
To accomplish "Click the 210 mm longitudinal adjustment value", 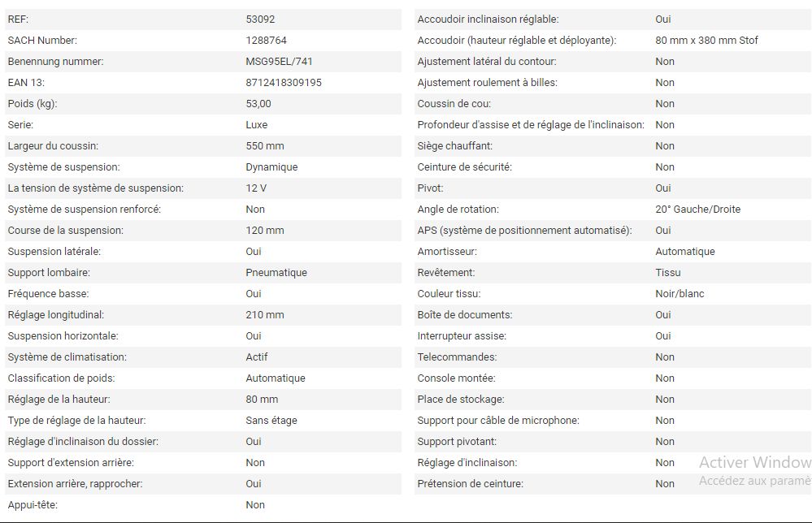I will click(265, 315).
